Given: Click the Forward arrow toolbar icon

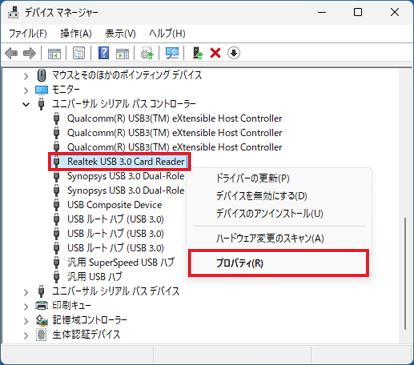Looking at the screenshot, I should [29, 53].
